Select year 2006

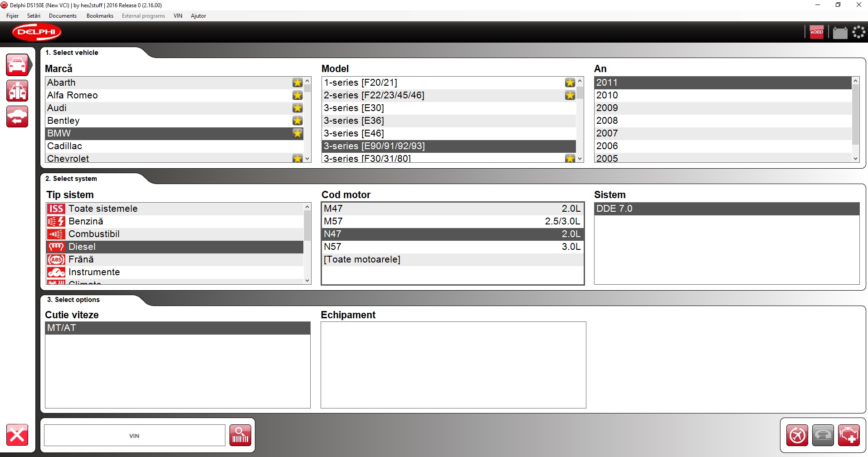point(723,146)
